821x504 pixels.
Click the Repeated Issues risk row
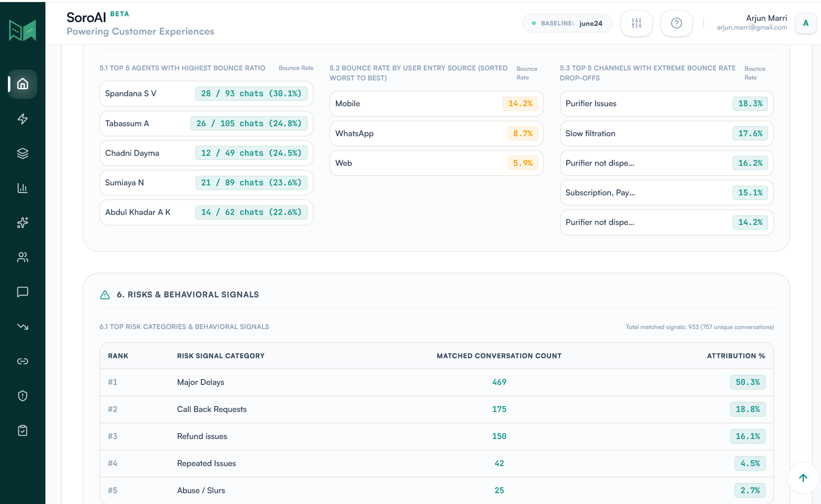point(437,464)
